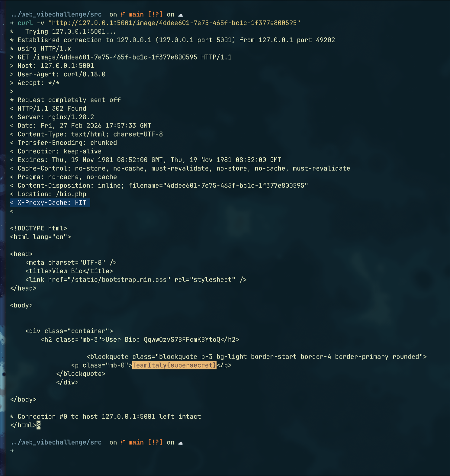Click the ../web_vibechallenge/src path in bottom prompt
This screenshot has height=476, width=450.
(x=56, y=442)
